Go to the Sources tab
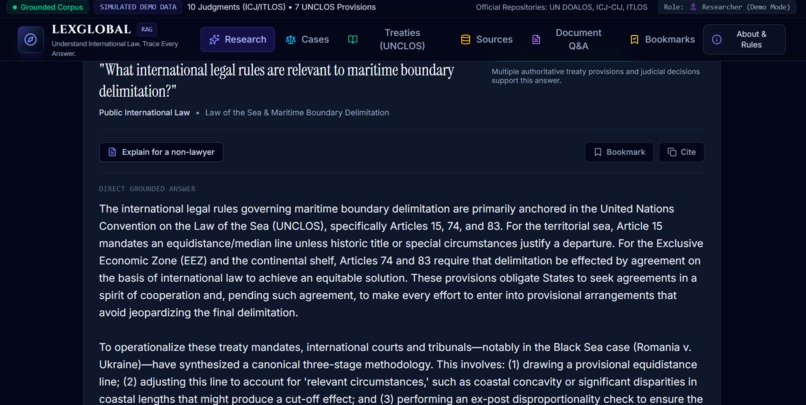The height and width of the screenshot is (405, 806). [487, 40]
